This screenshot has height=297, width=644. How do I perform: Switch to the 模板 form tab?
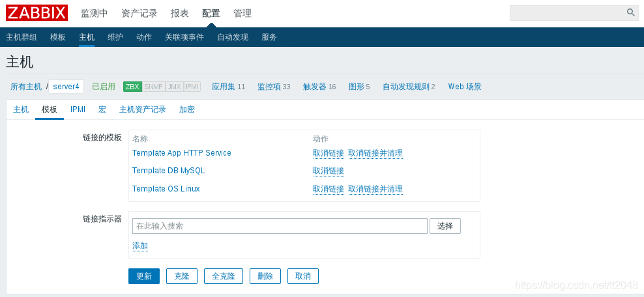pyautogui.click(x=50, y=109)
